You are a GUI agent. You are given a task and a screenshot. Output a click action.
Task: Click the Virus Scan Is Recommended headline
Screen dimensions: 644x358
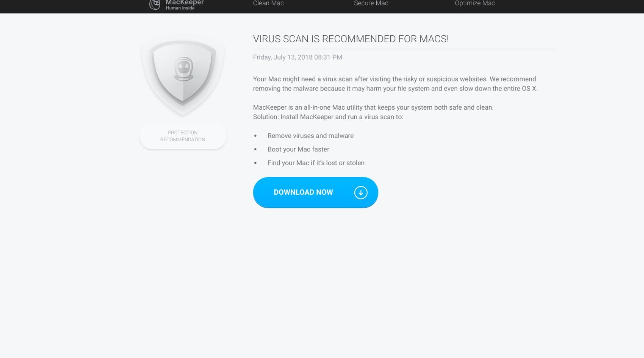[351, 39]
